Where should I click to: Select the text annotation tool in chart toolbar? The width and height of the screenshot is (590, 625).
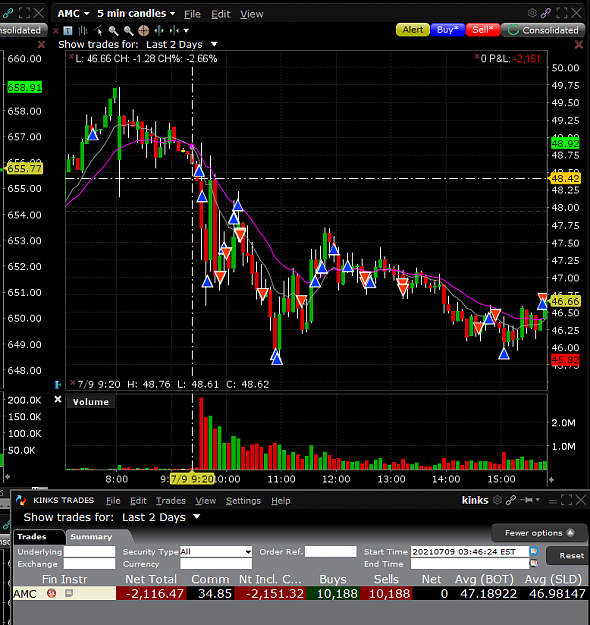click(68, 30)
